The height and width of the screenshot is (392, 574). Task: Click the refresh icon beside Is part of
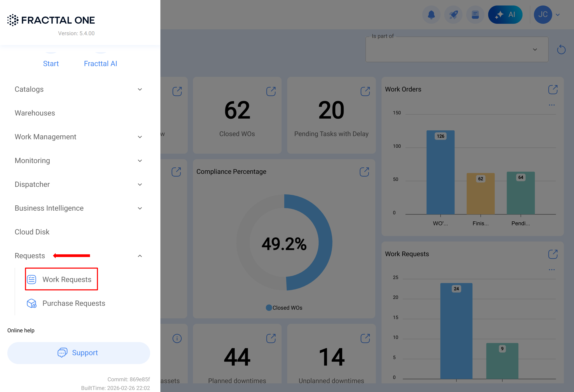click(x=561, y=50)
